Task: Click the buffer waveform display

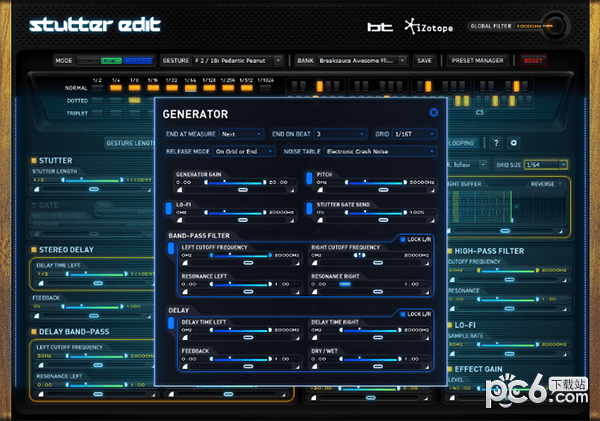Action: tap(507, 207)
